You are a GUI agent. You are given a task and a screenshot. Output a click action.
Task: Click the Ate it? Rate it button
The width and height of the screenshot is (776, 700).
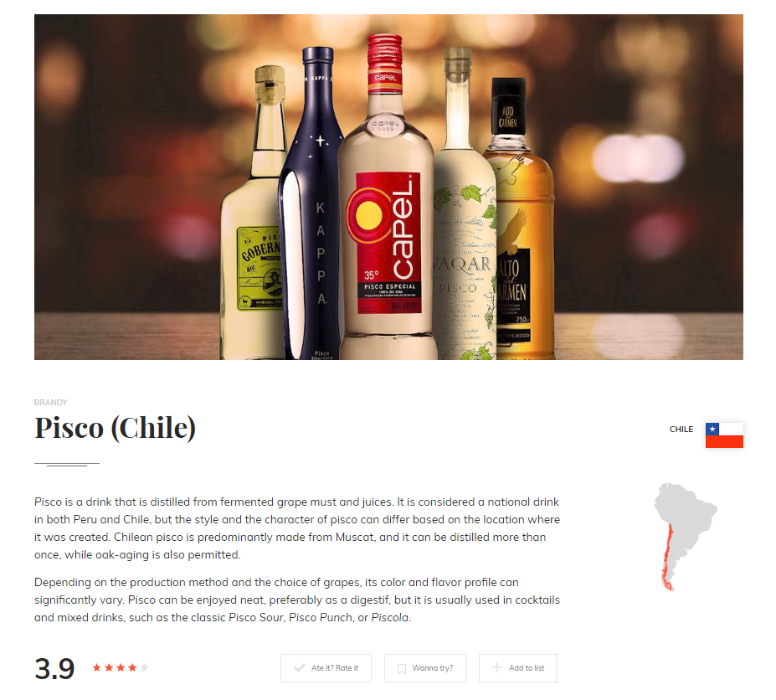point(326,668)
